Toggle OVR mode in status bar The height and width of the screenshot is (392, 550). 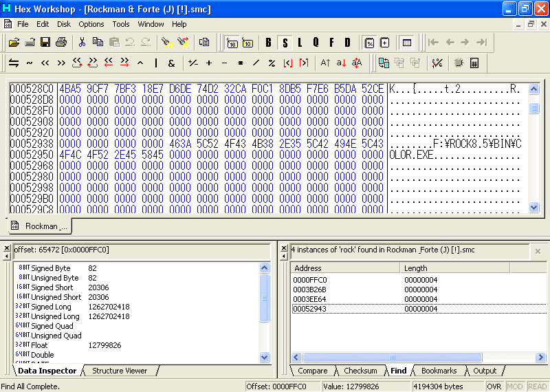coord(494,386)
